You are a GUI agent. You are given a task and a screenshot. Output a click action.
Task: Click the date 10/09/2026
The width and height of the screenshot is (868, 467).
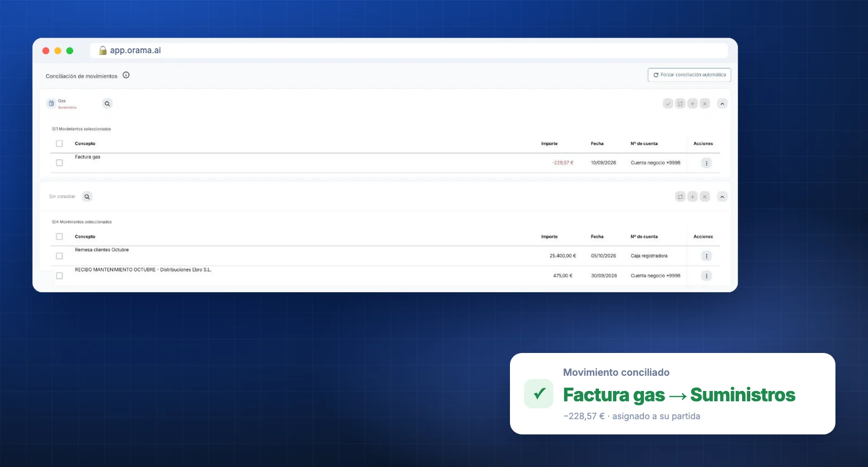[603, 163]
